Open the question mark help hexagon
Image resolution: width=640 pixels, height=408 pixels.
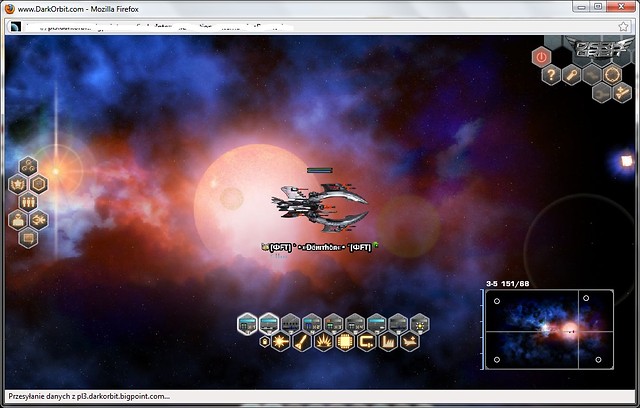click(551, 75)
